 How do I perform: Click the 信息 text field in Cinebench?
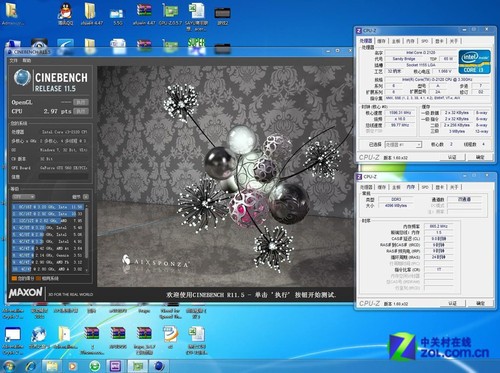pyautogui.click(x=63, y=177)
